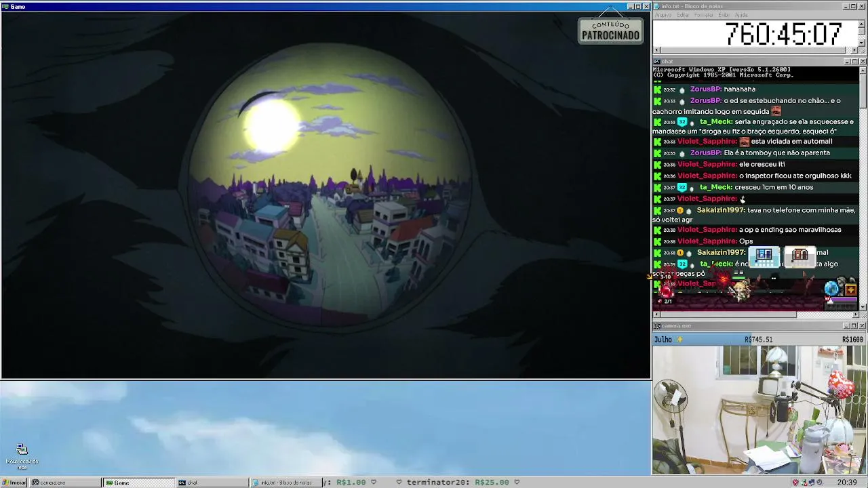Viewport: 868px width, 488px height.
Task: Click the Notepad icon in info.txt title bar
Action: (657, 6)
